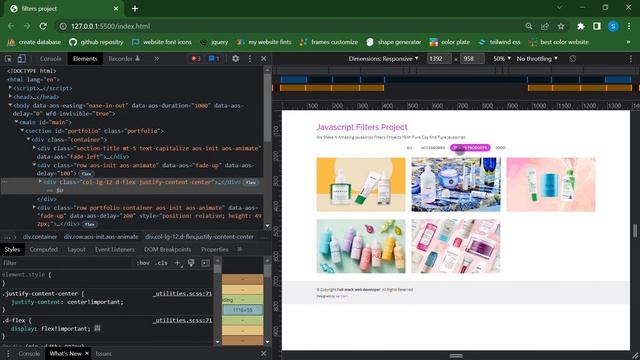Close the What's New drawer tab

point(87,353)
